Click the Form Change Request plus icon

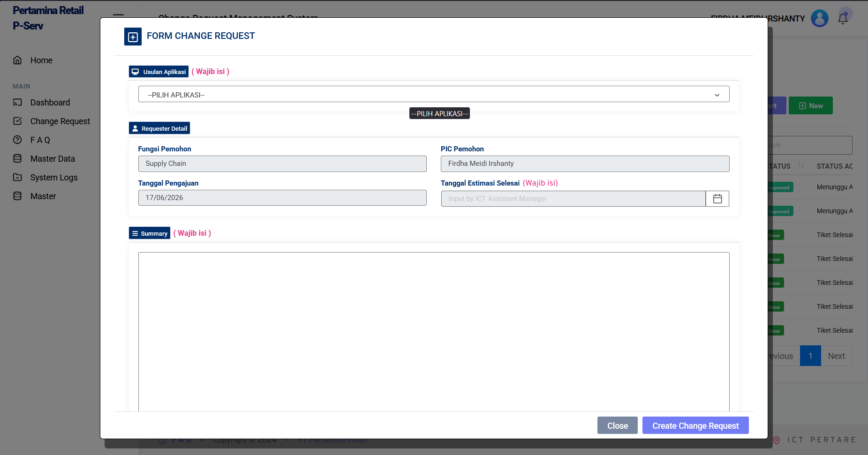133,37
